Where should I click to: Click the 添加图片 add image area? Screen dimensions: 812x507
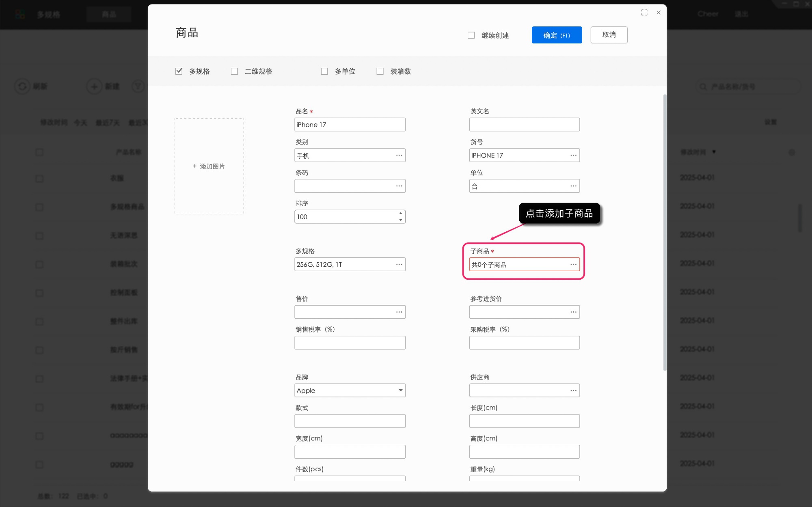pyautogui.click(x=209, y=166)
